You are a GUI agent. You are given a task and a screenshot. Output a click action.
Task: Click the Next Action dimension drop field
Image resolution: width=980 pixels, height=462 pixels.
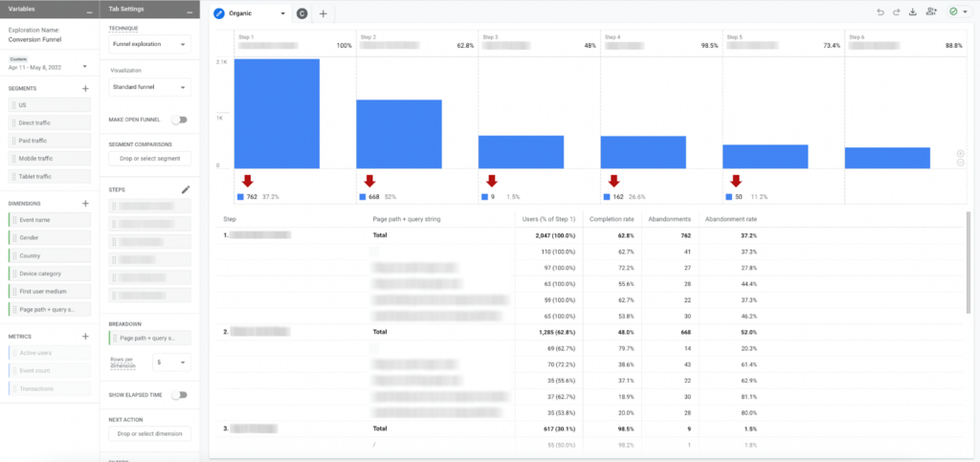(x=150, y=433)
